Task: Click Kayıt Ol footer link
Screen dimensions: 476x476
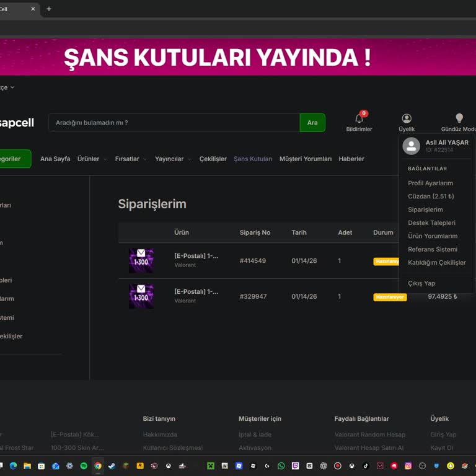Action: [442, 447]
